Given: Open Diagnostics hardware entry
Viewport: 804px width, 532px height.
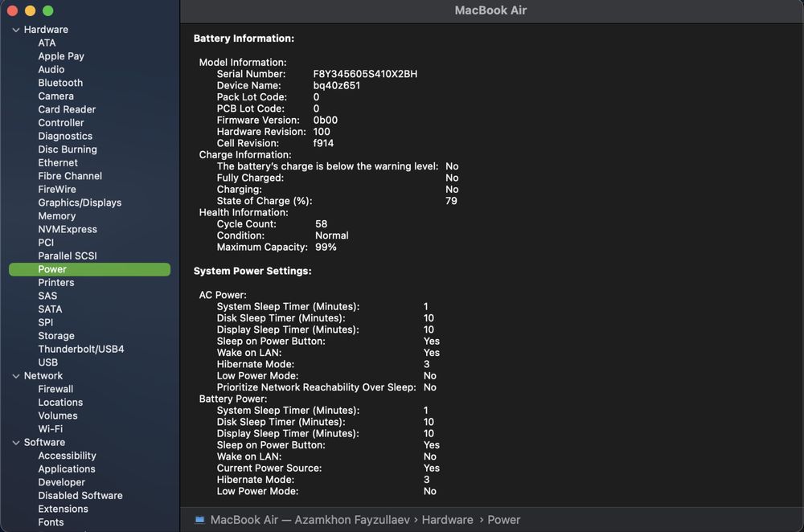Looking at the screenshot, I should (65, 137).
